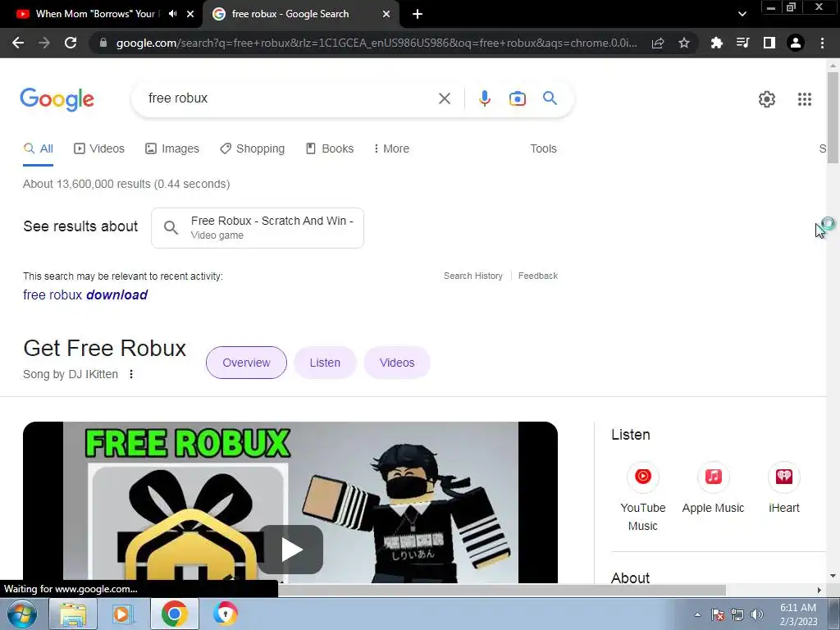Open the Chrome profile avatar
This screenshot has width=840, height=630.
(796, 43)
